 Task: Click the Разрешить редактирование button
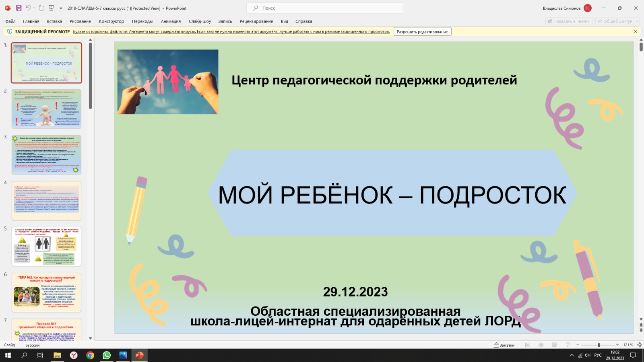click(x=422, y=32)
